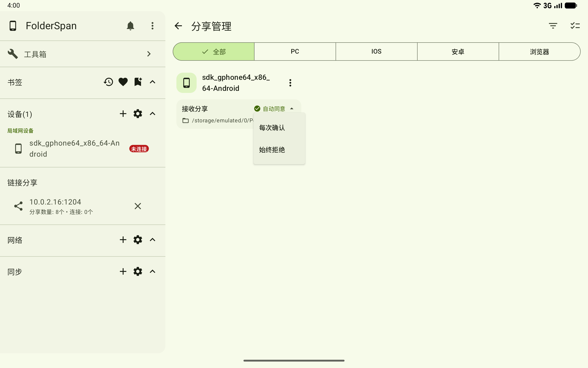
Task: Collapse the 设备(1) section
Action: [152, 114]
